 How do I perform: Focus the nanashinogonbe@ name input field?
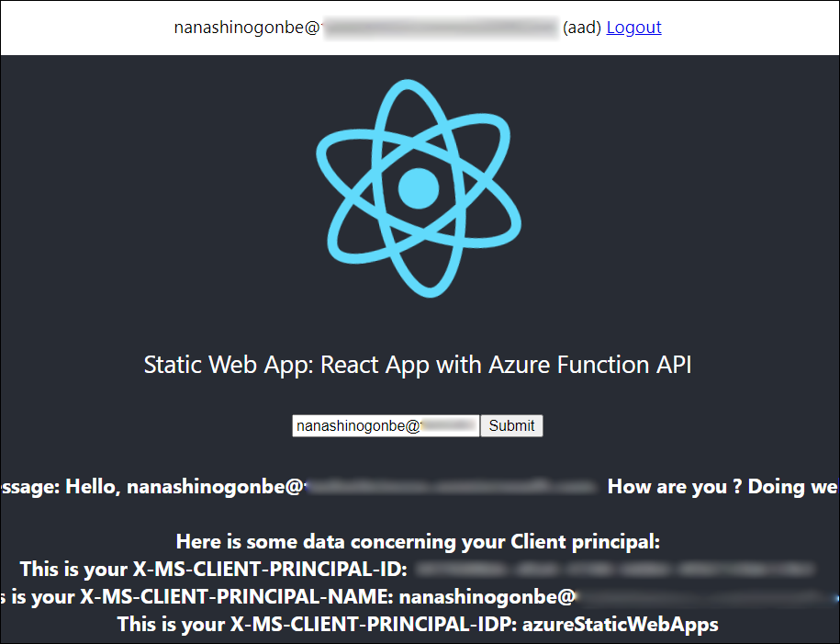pos(386,425)
